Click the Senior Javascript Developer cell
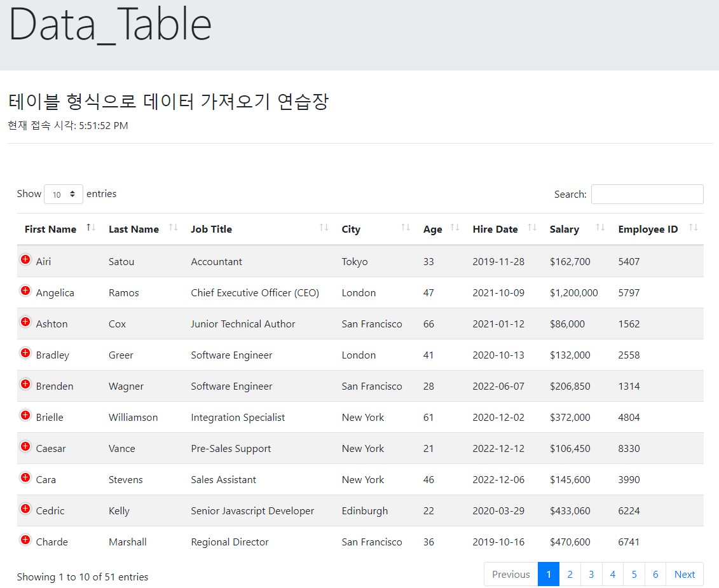 [x=252, y=511]
